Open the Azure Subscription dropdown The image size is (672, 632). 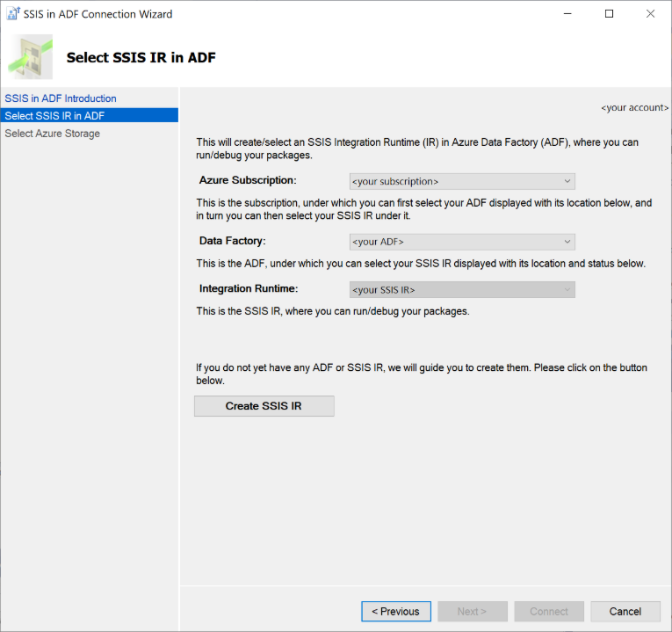coord(462,181)
